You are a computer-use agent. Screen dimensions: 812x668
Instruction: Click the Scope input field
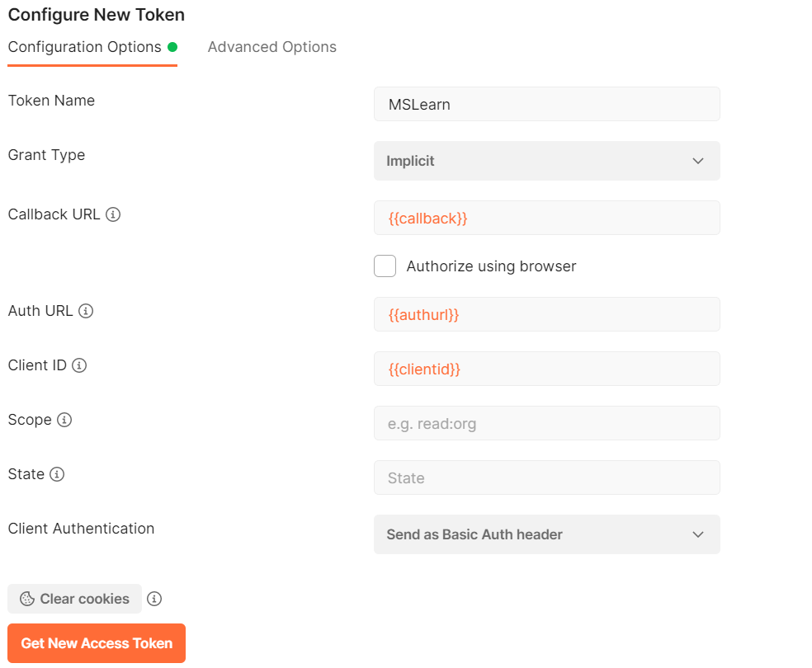pyautogui.click(x=547, y=423)
